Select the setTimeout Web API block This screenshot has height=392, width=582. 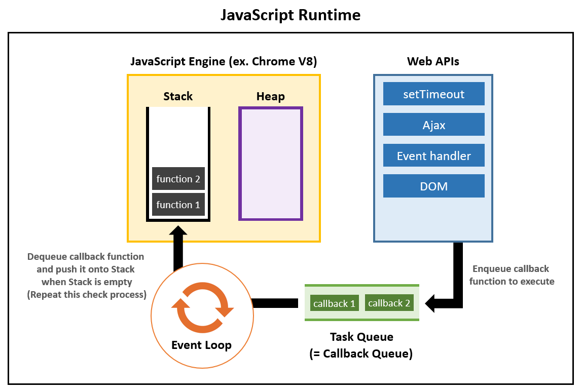click(433, 94)
